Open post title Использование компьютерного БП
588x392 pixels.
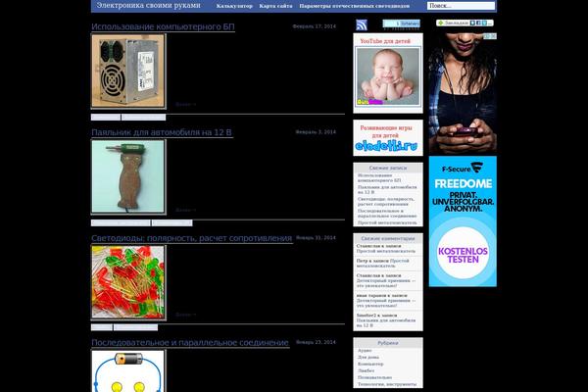pyautogui.click(x=163, y=26)
